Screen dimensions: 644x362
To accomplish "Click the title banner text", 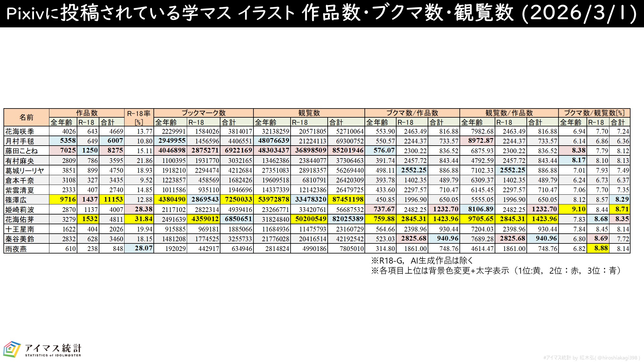I will click(x=321, y=13).
